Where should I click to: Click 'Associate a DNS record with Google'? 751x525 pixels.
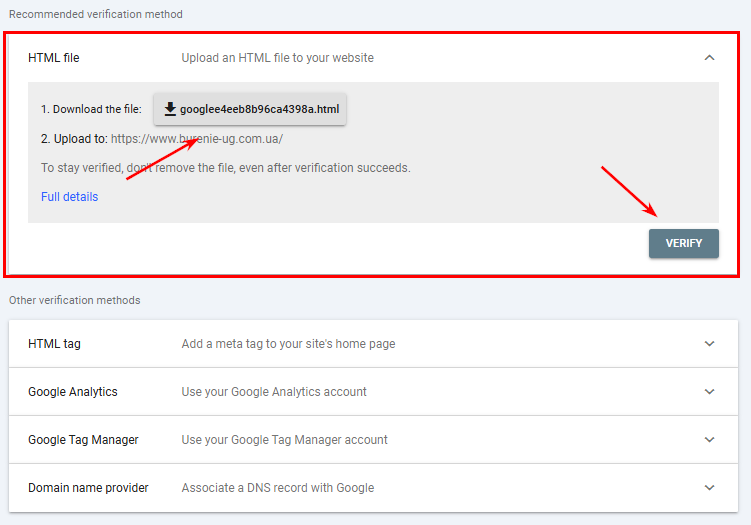278,488
